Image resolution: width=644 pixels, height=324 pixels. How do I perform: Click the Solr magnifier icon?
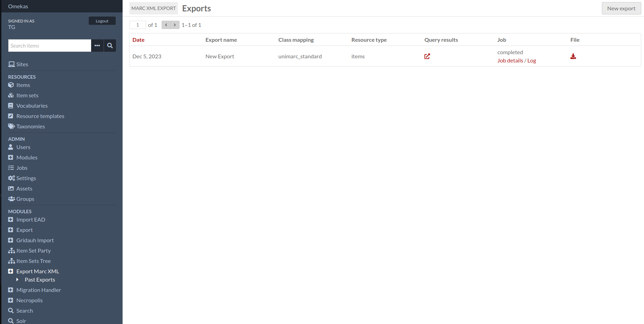click(x=11, y=321)
